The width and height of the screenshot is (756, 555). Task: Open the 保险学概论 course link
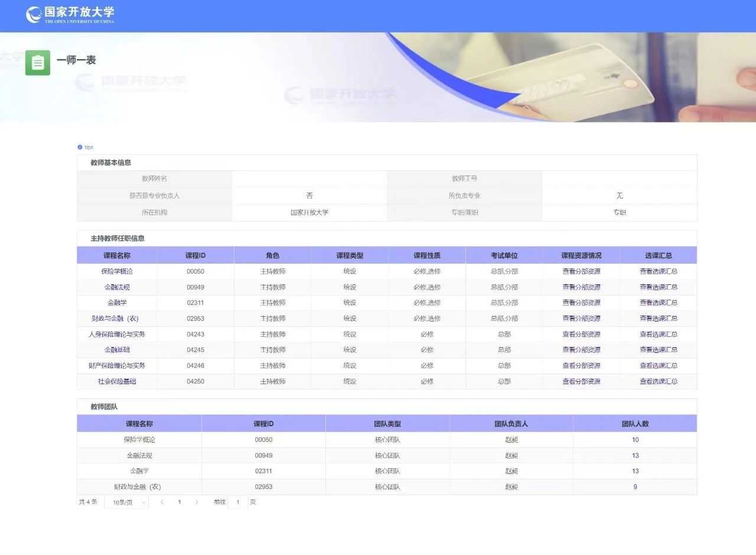pos(116,271)
